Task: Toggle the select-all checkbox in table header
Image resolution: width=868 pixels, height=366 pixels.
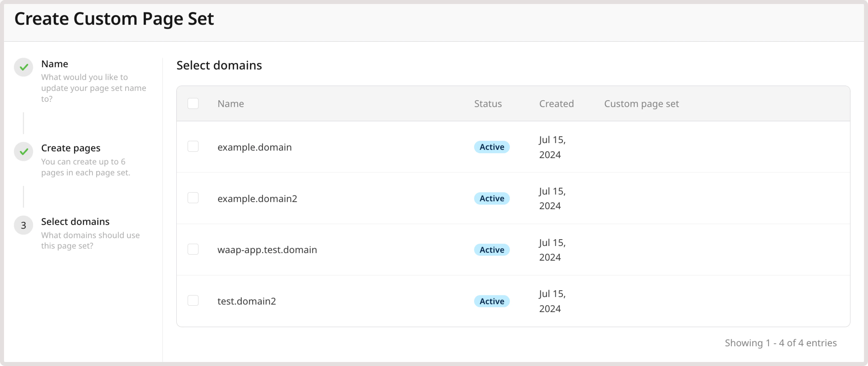Action: click(193, 104)
